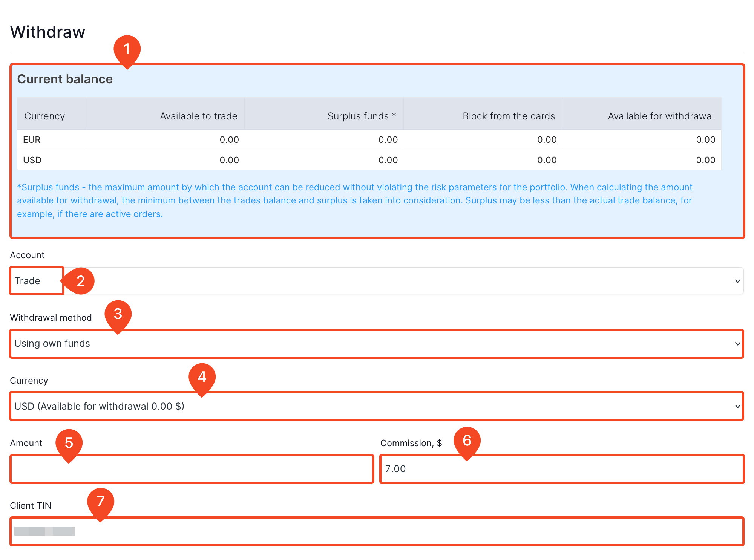Click the Amount input field
The image size is (754, 560).
(x=192, y=469)
